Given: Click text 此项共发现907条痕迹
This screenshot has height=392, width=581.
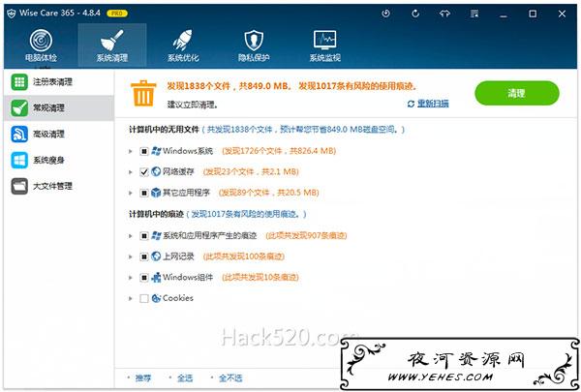Looking at the screenshot, I should click(x=306, y=235).
